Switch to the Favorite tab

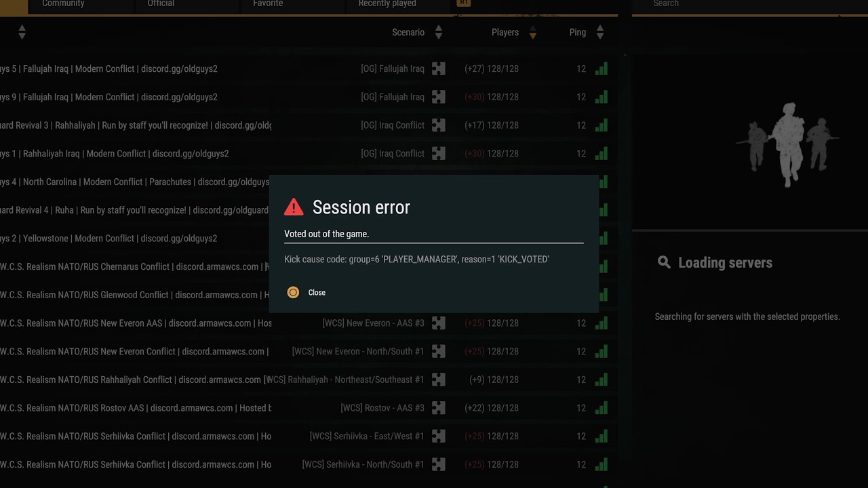click(x=268, y=4)
